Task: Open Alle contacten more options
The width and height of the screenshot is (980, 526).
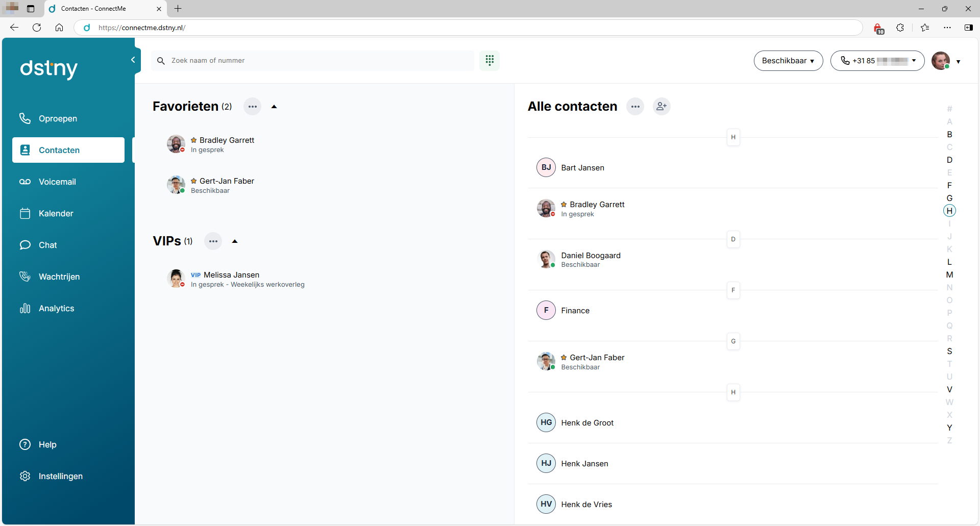Action: pos(635,107)
